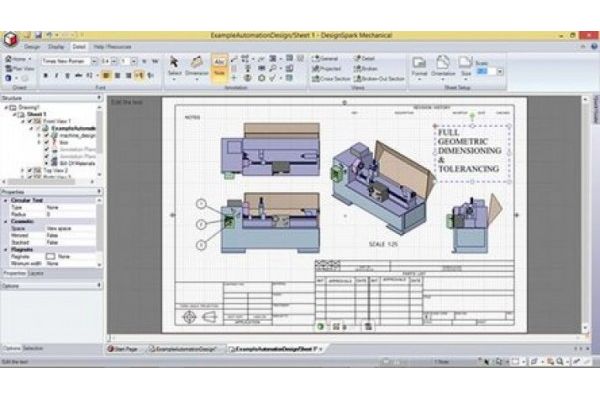Collapse the Cosmetic properties group
This screenshot has width=600, height=400.
5,221
